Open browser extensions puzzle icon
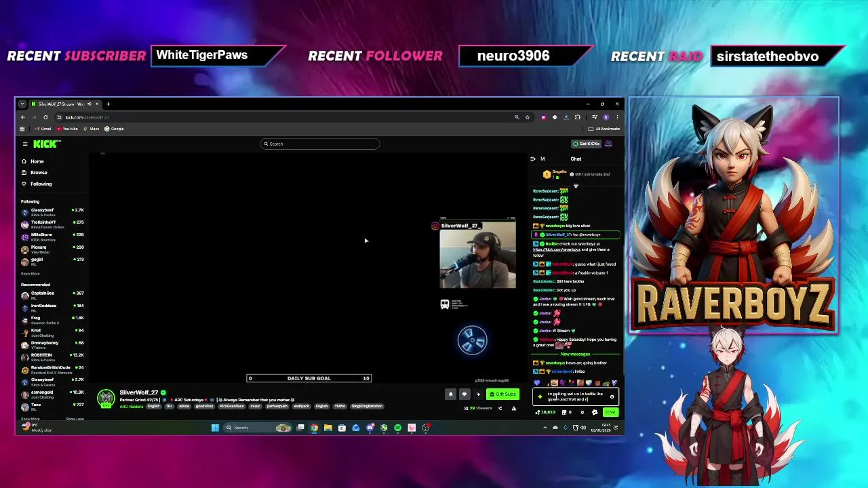 pyautogui.click(x=578, y=117)
